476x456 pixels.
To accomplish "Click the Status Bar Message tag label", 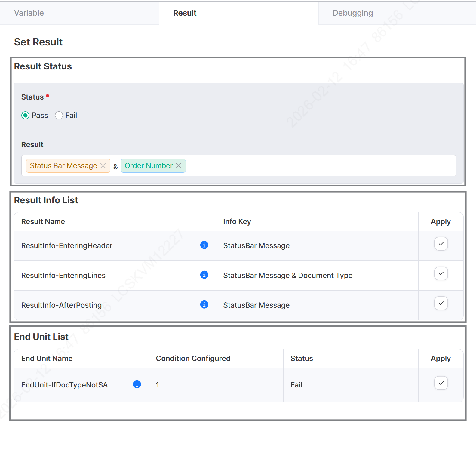I will coord(63,166).
